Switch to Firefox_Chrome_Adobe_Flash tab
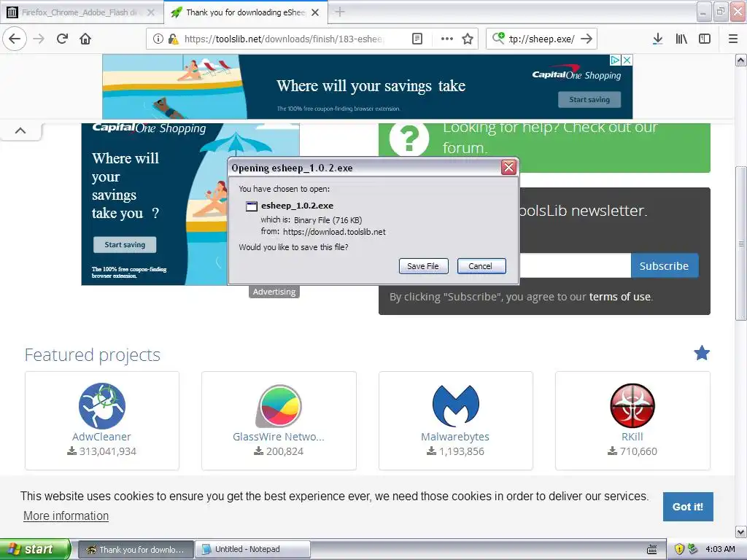 81,12
